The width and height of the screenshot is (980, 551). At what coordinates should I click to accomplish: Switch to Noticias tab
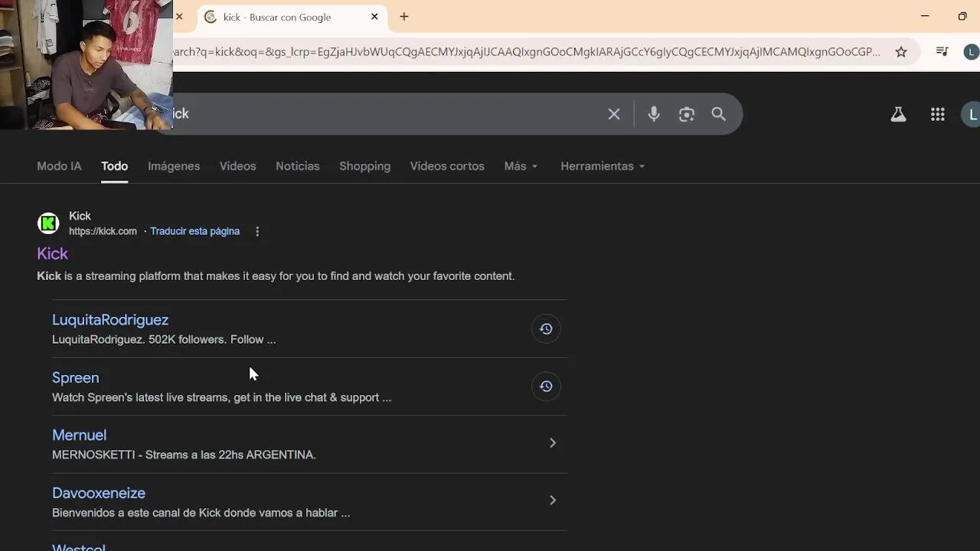click(x=298, y=166)
